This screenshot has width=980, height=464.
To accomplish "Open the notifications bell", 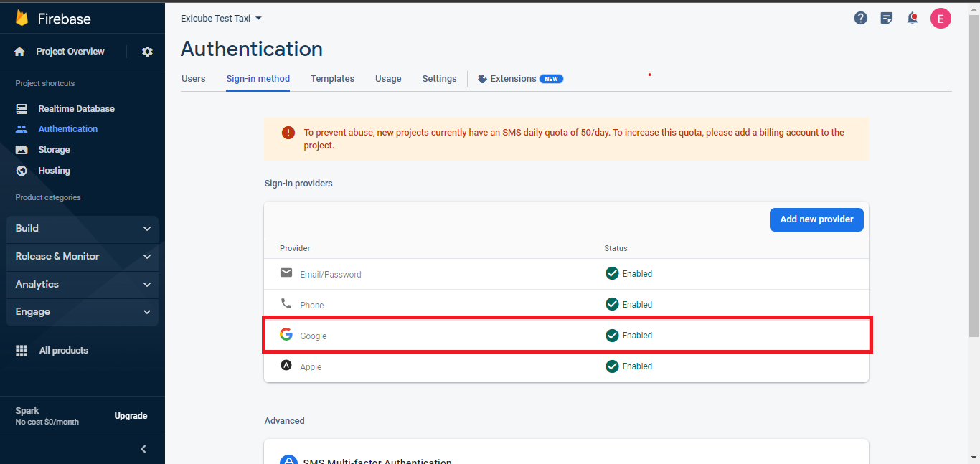I will point(913,19).
